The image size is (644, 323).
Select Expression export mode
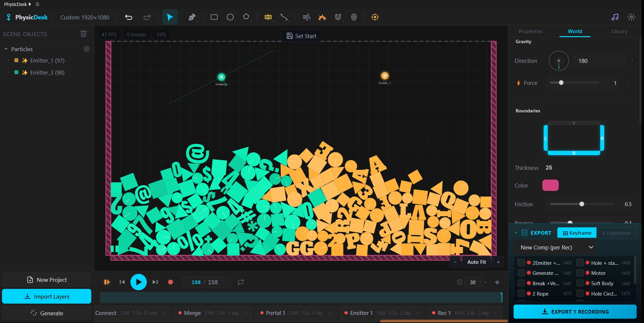[616, 233]
